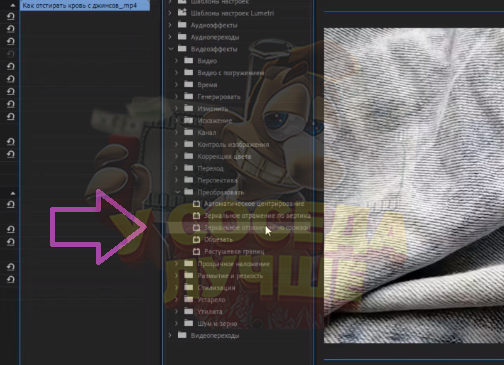Collapse the clip effect controls triangle beside the clip name
The height and width of the screenshot is (365, 504).
(13, 5)
